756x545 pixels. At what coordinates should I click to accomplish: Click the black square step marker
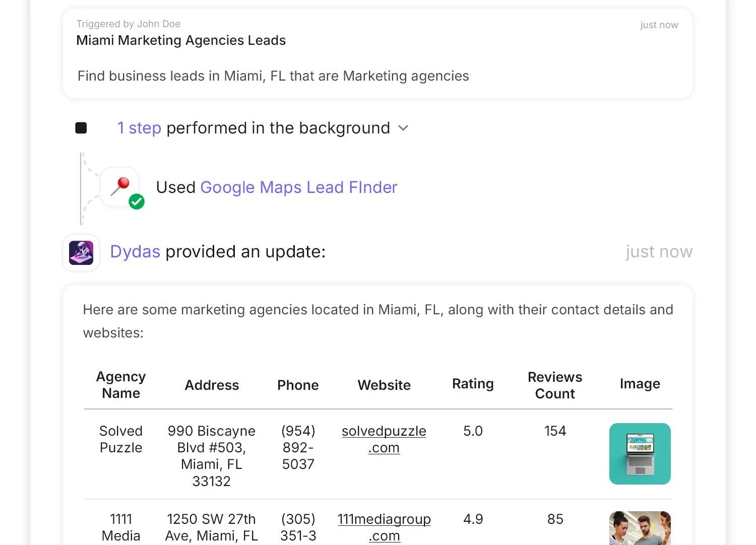81,128
